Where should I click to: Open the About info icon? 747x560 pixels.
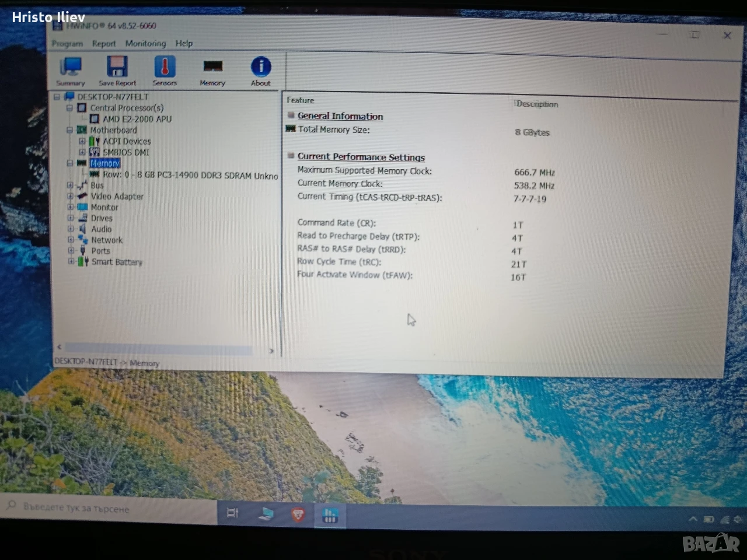tap(261, 71)
